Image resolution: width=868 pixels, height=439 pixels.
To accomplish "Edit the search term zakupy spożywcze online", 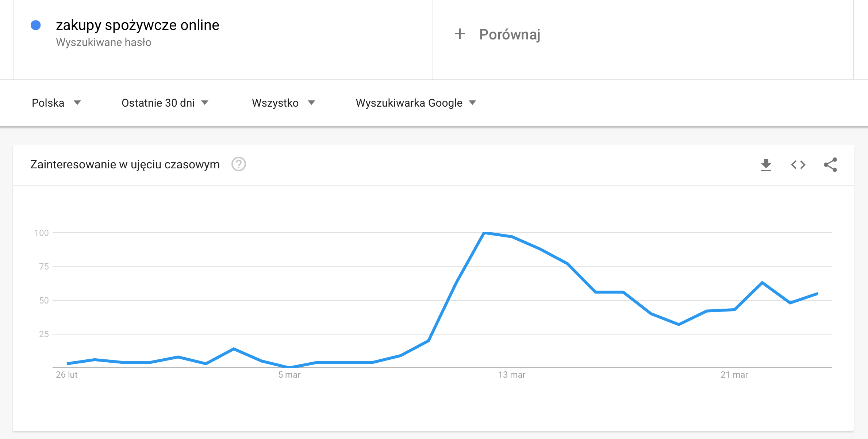I will [138, 25].
